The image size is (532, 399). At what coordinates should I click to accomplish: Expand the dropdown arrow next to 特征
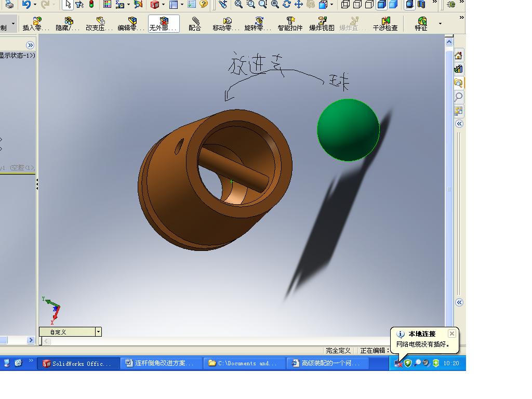[440, 24]
